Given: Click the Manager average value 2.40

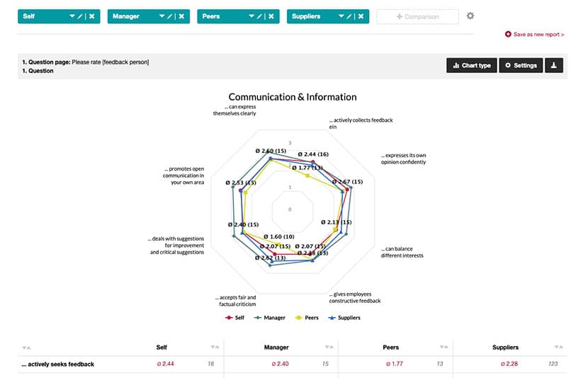Looking at the screenshot, I should coord(280,364).
